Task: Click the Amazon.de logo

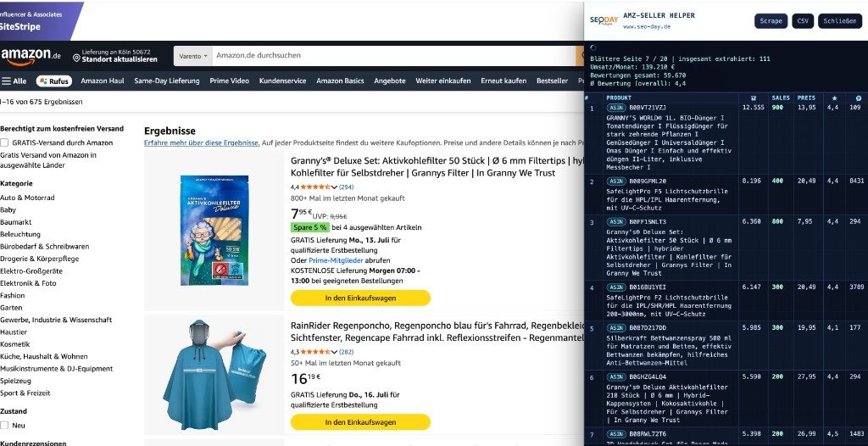Action: (31, 55)
